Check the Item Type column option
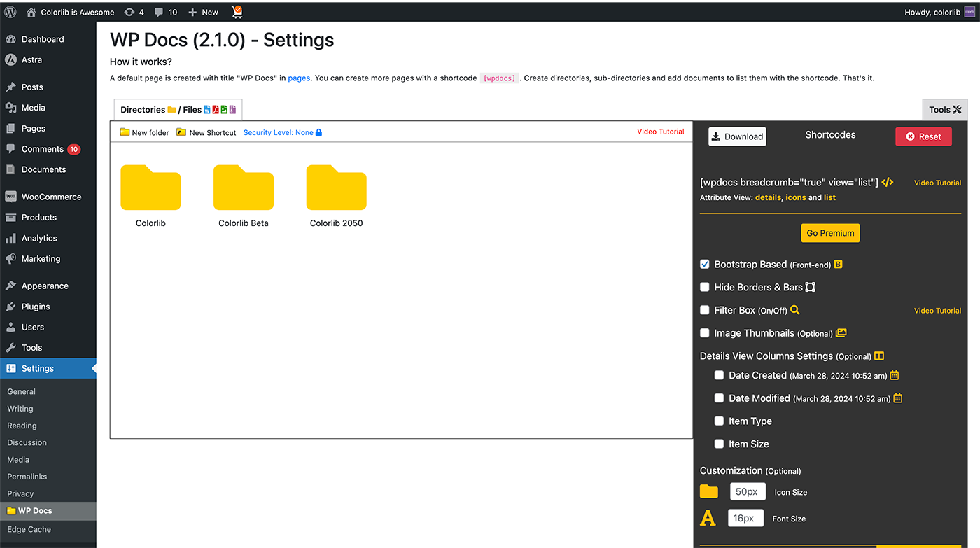The height and width of the screenshot is (548, 980). coord(719,421)
